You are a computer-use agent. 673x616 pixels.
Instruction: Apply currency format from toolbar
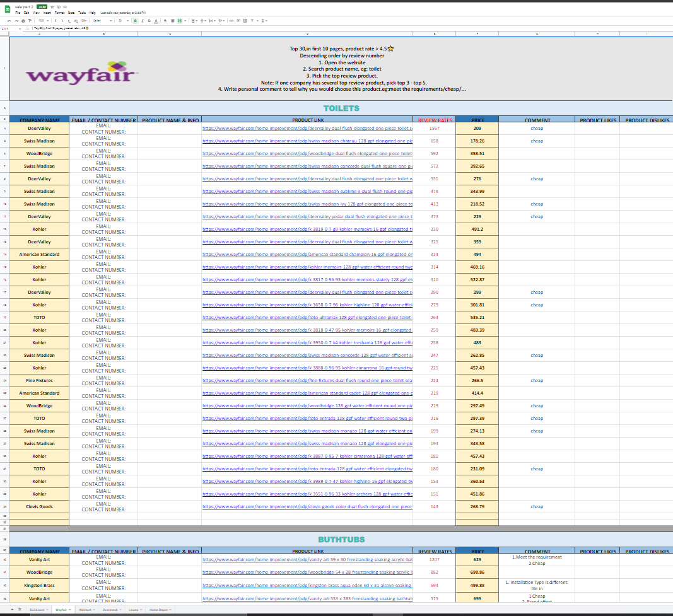56,21
